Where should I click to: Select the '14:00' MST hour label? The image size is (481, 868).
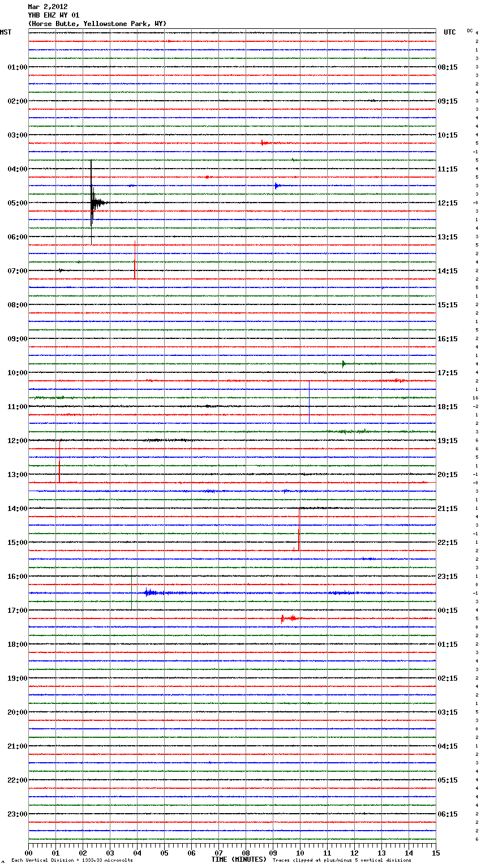click(x=17, y=509)
